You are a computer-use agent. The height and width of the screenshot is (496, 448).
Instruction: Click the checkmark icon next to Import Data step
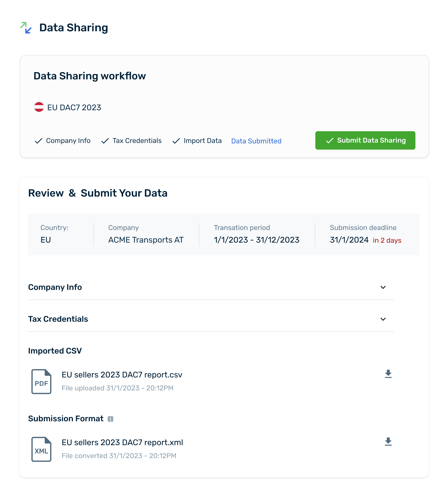pos(176,141)
